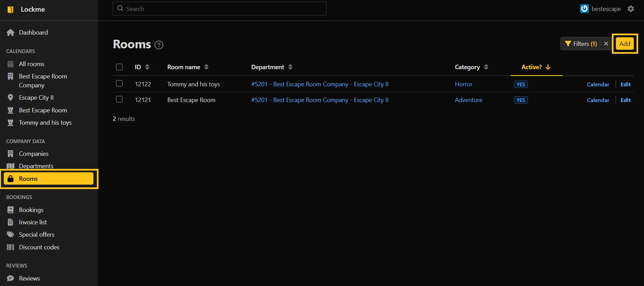Screen dimensions: 644x286
Task: Click the Reviews speech bubble icon
Action: point(11,278)
